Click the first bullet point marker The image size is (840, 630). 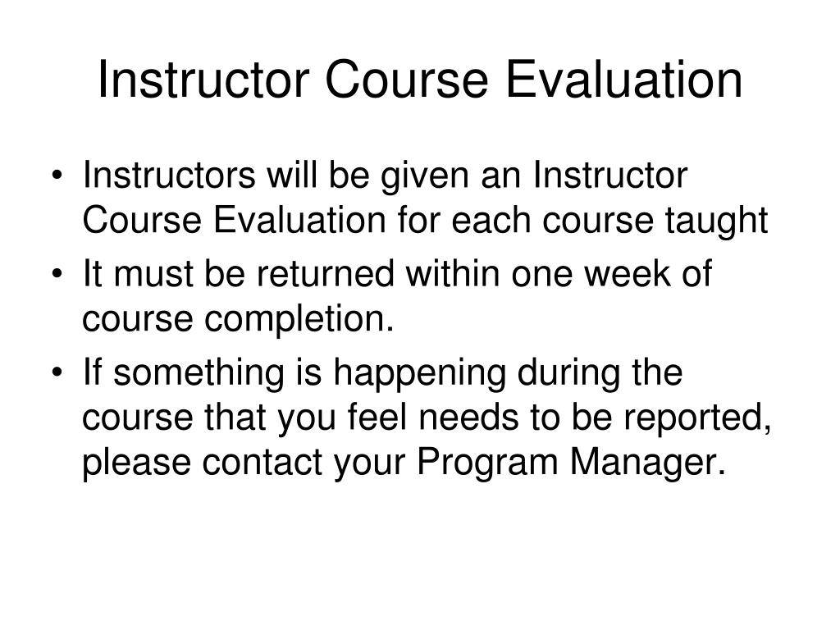pyautogui.click(x=57, y=176)
